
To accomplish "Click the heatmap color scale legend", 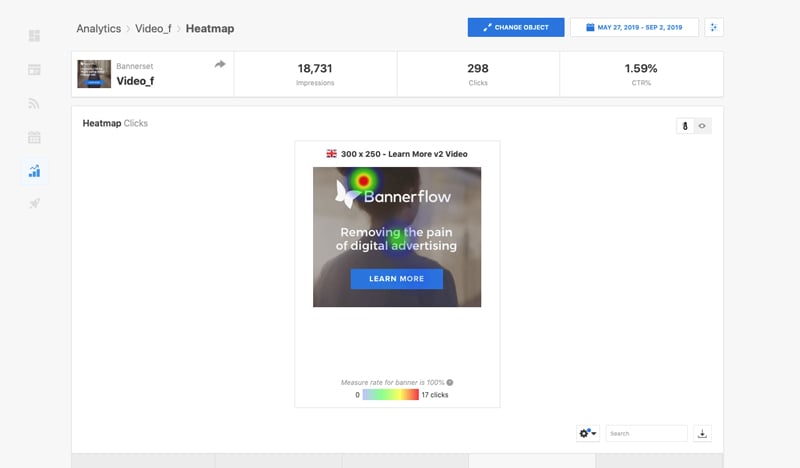I will click(x=390, y=395).
